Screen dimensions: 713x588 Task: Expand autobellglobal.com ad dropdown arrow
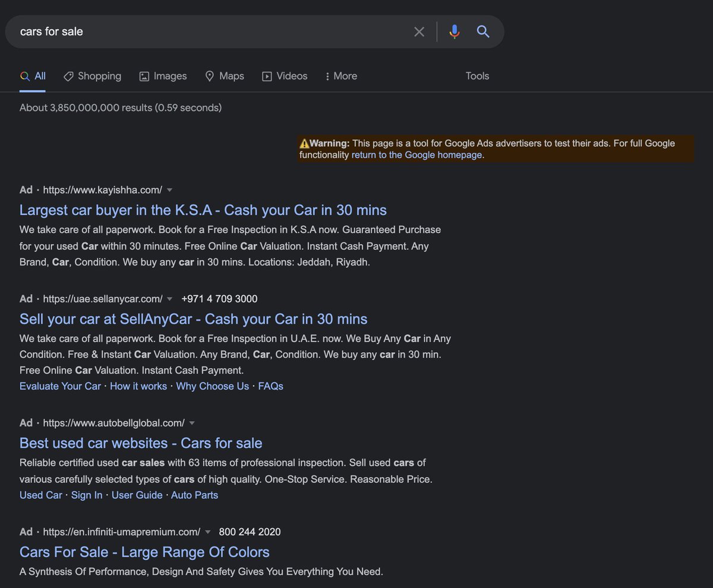click(192, 423)
